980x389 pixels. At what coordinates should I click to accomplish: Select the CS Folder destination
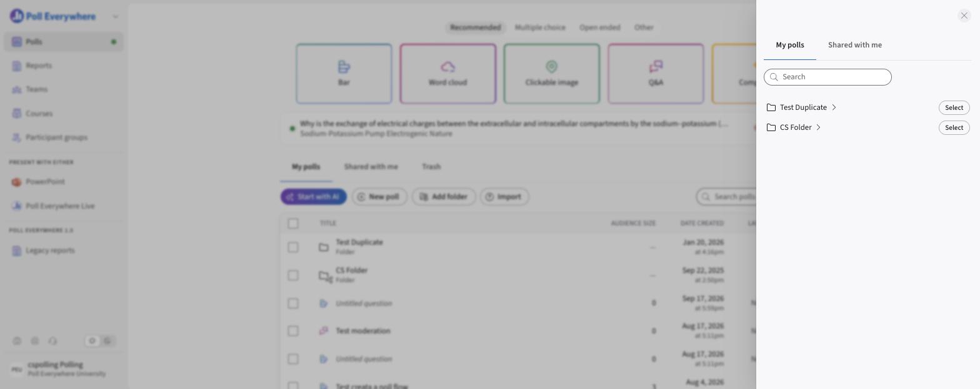pos(954,127)
